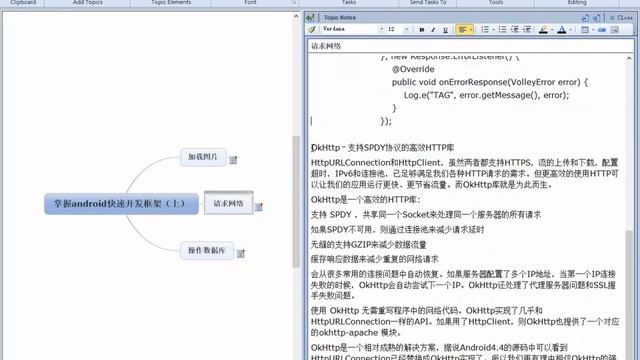
Task: Click the mind map vertical scrollbar thumb
Action: [x=296, y=202]
